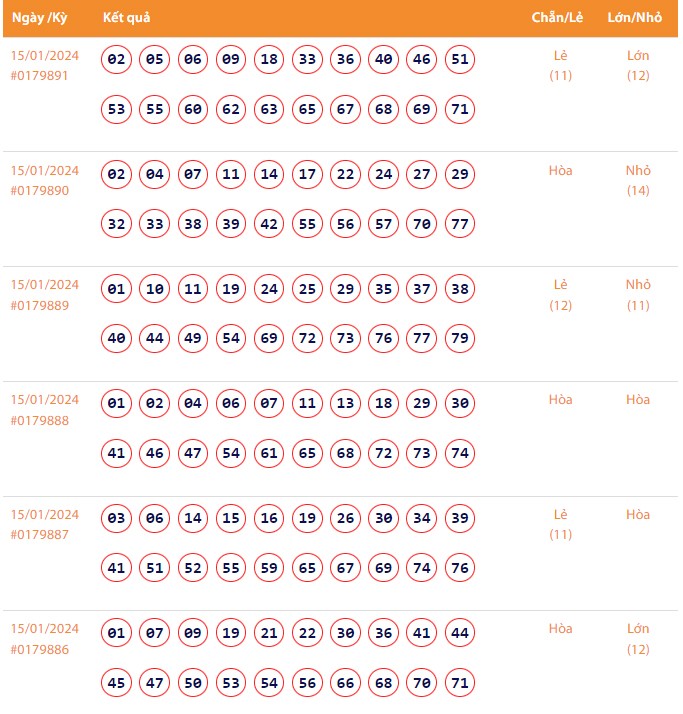
Task: Click "Nhỏ (14)" result for draw #0179890
Action: (x=638, y=180)
